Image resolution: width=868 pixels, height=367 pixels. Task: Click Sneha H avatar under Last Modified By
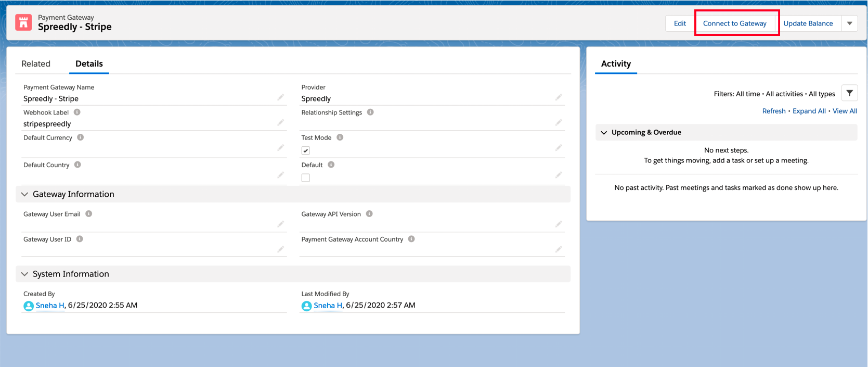306,306
